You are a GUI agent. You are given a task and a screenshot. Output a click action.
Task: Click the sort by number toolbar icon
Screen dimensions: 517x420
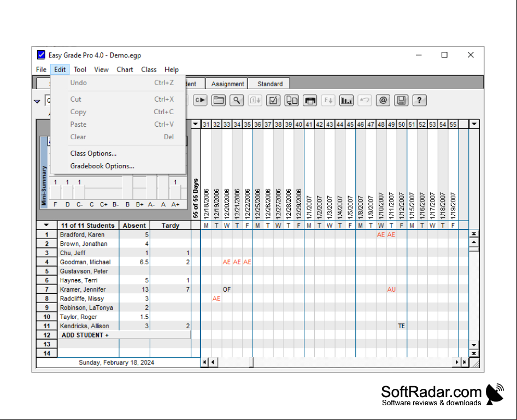[255, 100]
